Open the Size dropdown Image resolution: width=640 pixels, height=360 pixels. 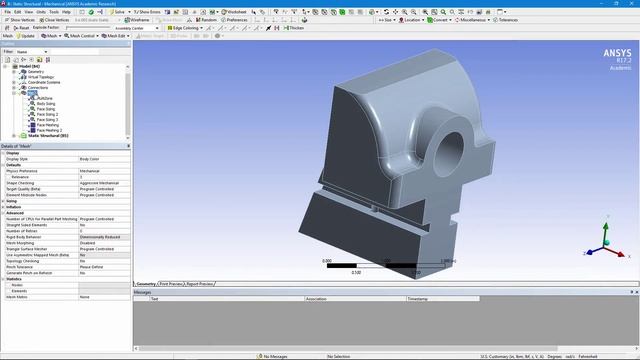(387, 20)
